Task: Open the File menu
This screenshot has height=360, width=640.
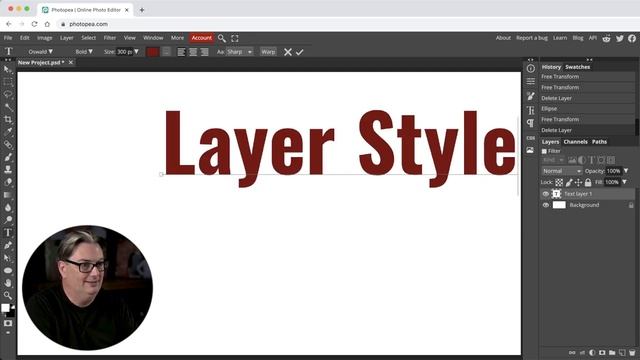Action: (x=8, y=38)
